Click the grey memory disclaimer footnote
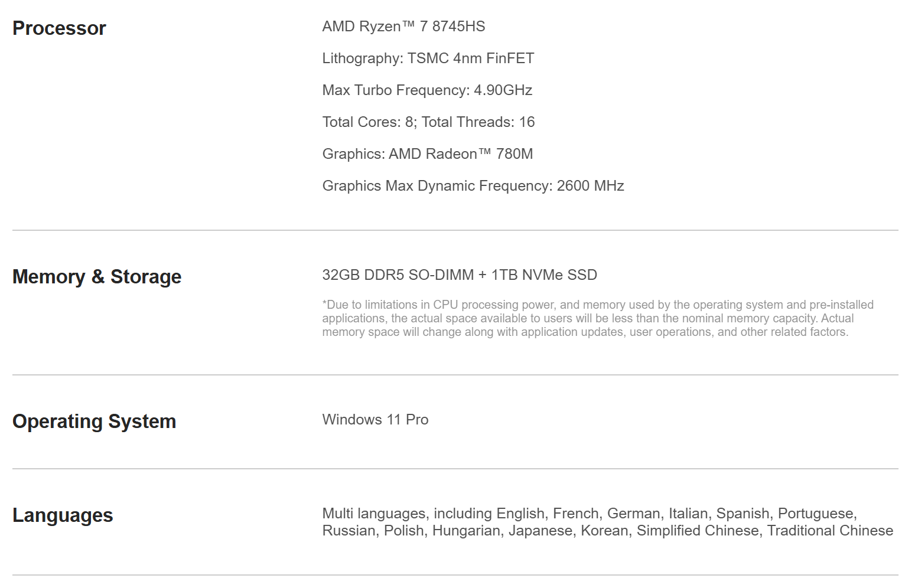918x588 pixels. pos(598,318)
